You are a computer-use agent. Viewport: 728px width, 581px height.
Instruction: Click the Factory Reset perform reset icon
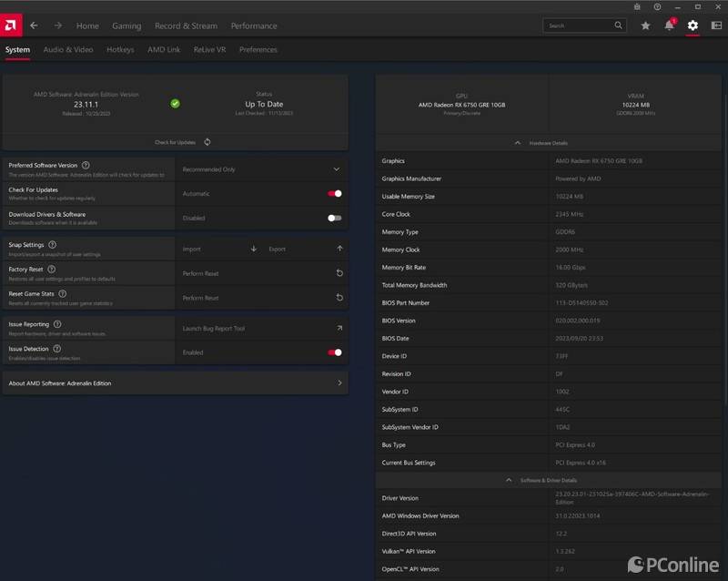click(339, 273)
